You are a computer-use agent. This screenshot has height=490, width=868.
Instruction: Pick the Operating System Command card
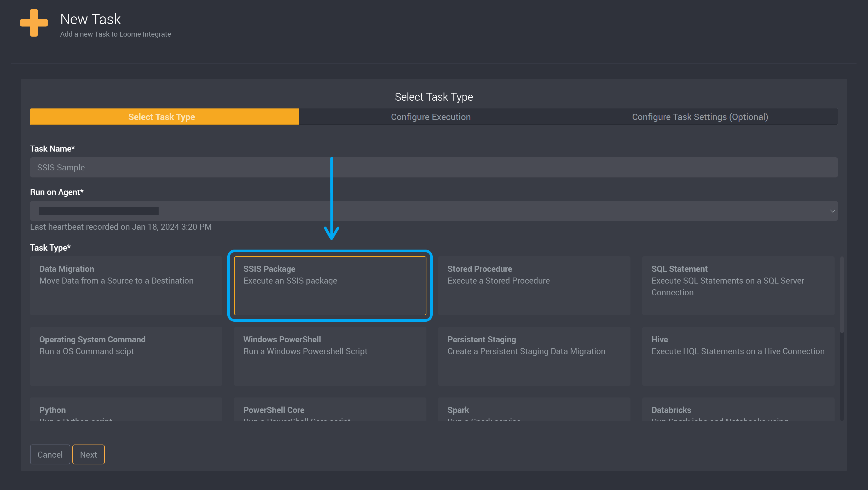coord(126,356)
